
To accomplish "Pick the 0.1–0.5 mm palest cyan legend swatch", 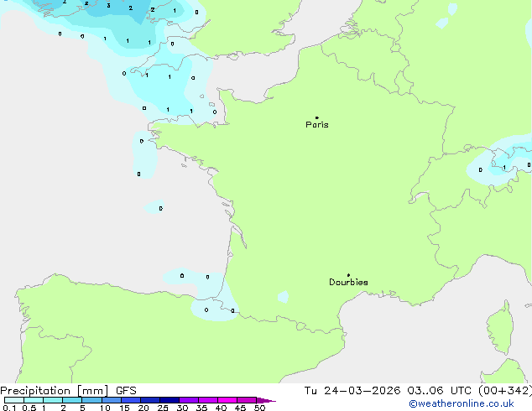I will (x=14, y=400).
